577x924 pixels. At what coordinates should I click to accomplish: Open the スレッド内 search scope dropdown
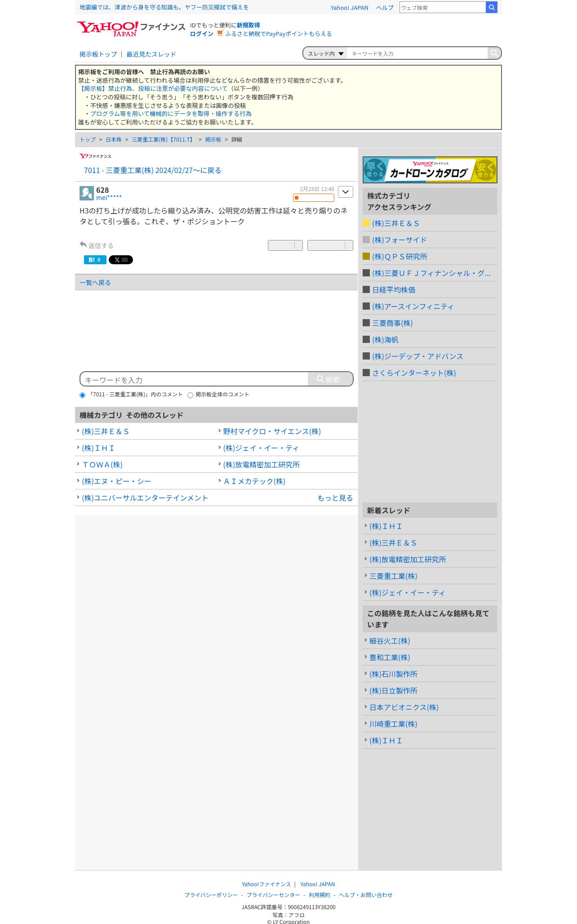[325, 53]
